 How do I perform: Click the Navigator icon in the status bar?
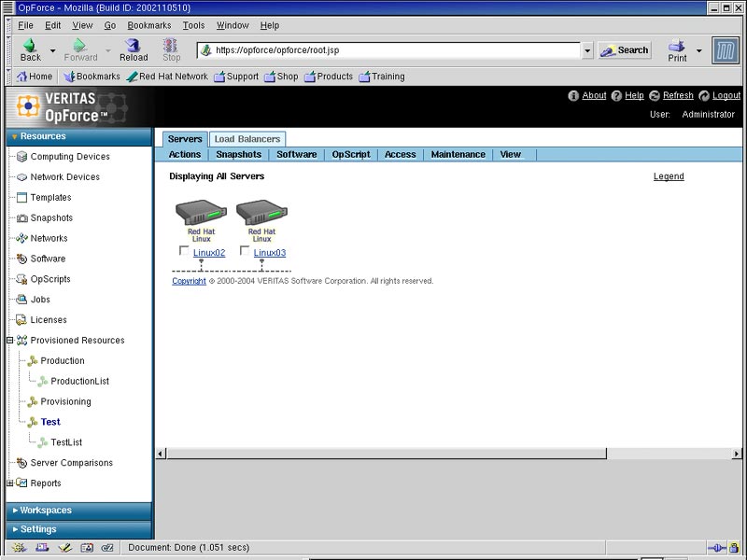19,548
